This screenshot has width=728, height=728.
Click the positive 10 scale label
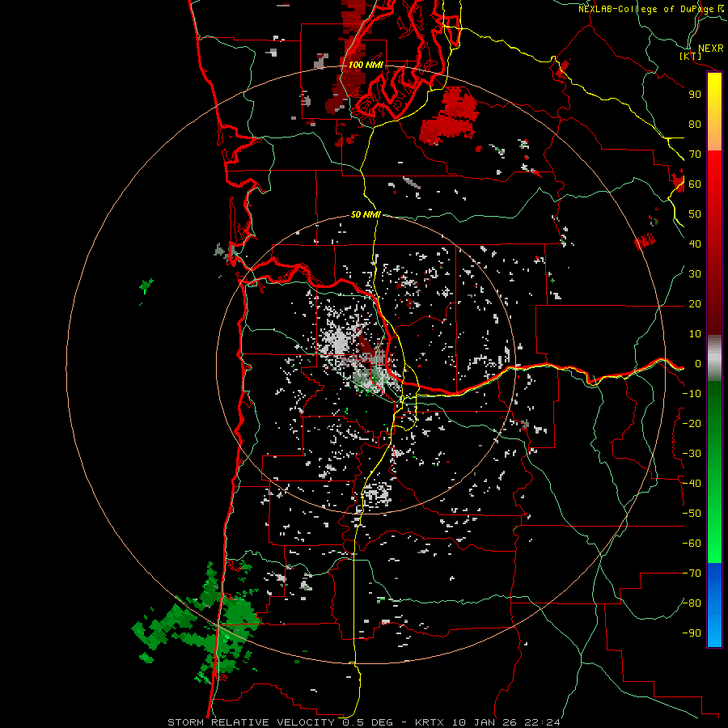click(x=695, y=334)
